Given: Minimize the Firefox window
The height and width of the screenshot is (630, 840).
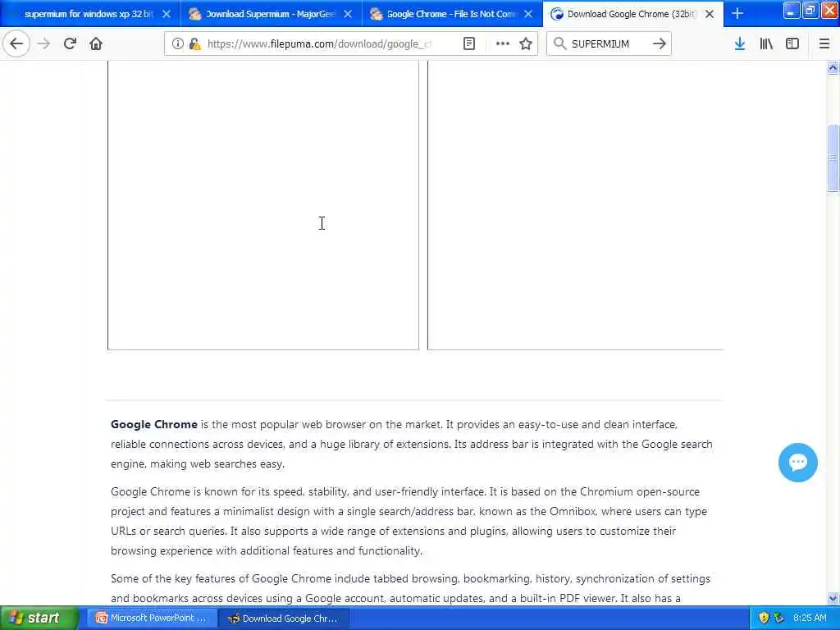Looking at the screenshot, I should coord(792,10).
